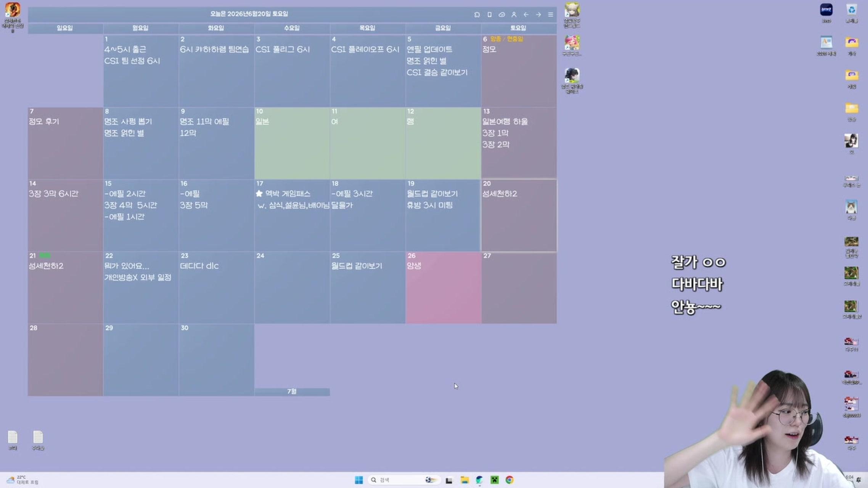Open the dark-haired character game shortcut

[x=572, y=80]
